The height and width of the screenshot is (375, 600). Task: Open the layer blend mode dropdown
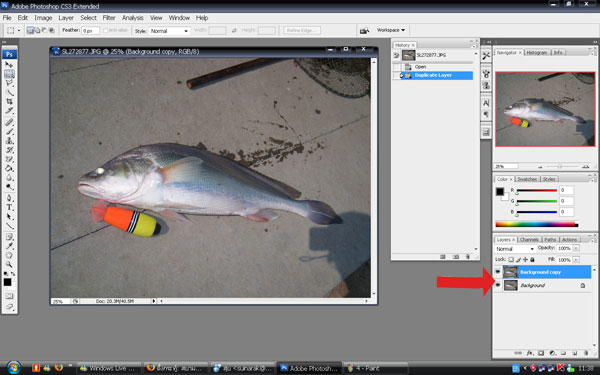(x=514, y=249)
